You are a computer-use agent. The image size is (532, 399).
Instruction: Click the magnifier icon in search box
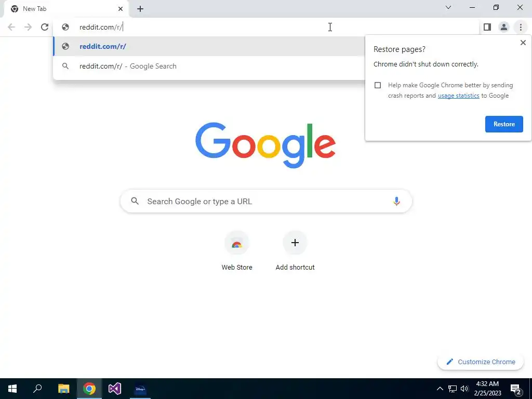(135, 201)
